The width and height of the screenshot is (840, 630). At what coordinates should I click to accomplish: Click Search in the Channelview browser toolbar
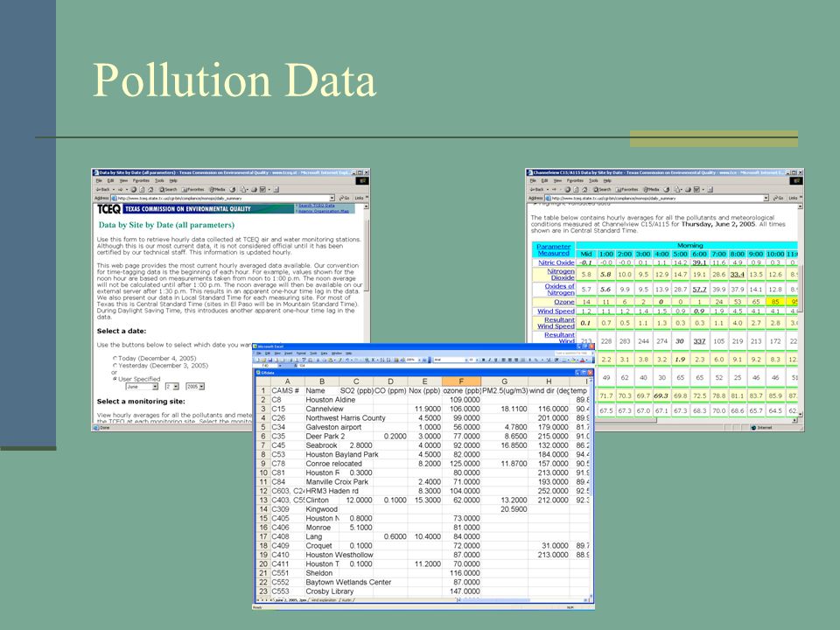pyautogui.click(x=602, y=190)
